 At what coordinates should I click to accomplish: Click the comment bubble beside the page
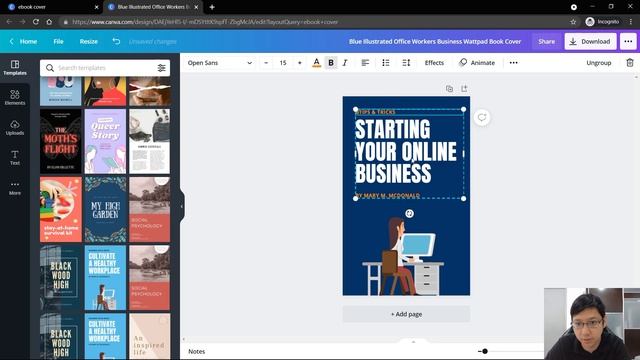(x=482, y=118)
